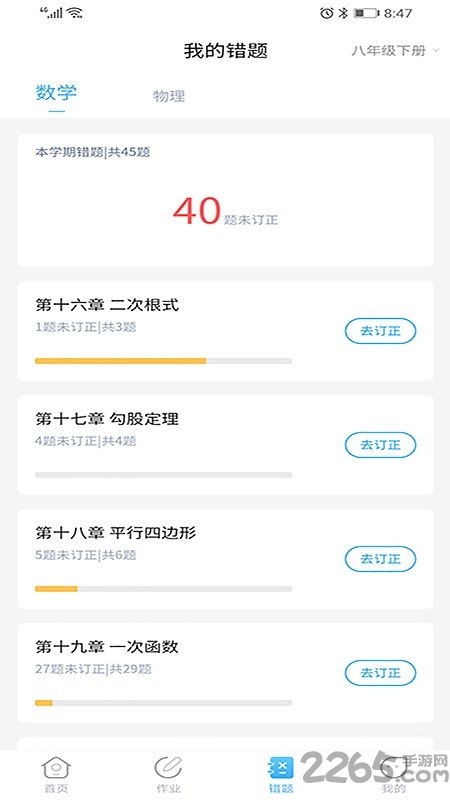Click 去订正 for 第十六章 二次根式
This screenshot has width=450, height=800.
coord(381,331)
